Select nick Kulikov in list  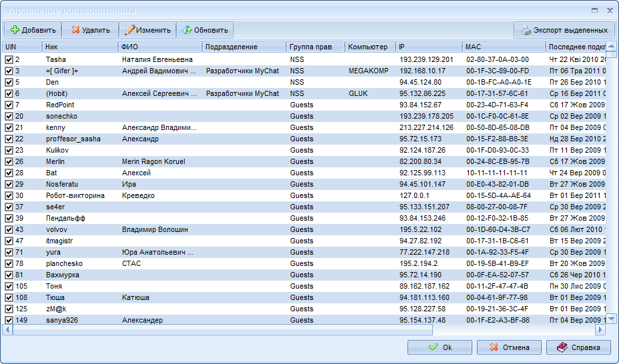pyautogui.click(x=57, y=150)
